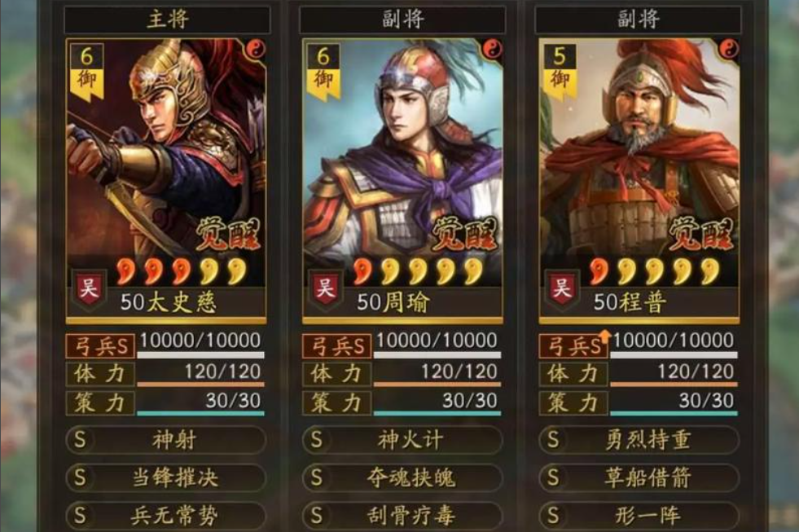
Task: Click 太史慈's 10000/10000 troop bar
Action: [x=201, y=345]
